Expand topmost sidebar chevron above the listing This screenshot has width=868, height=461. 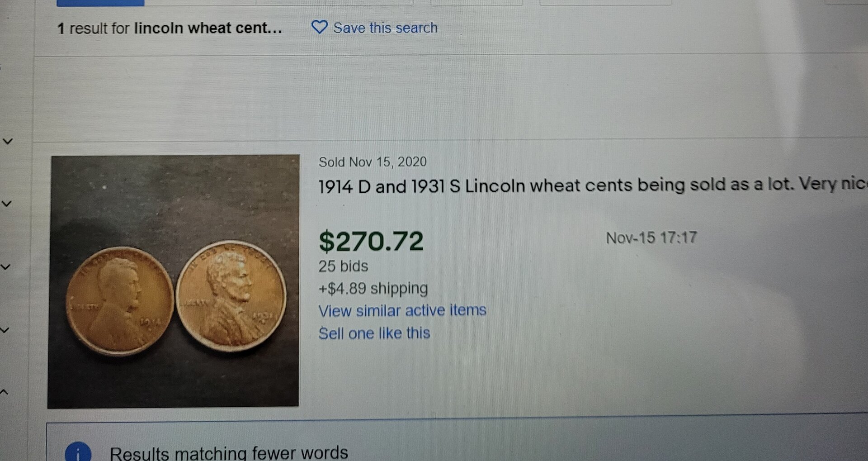point(8,142)
